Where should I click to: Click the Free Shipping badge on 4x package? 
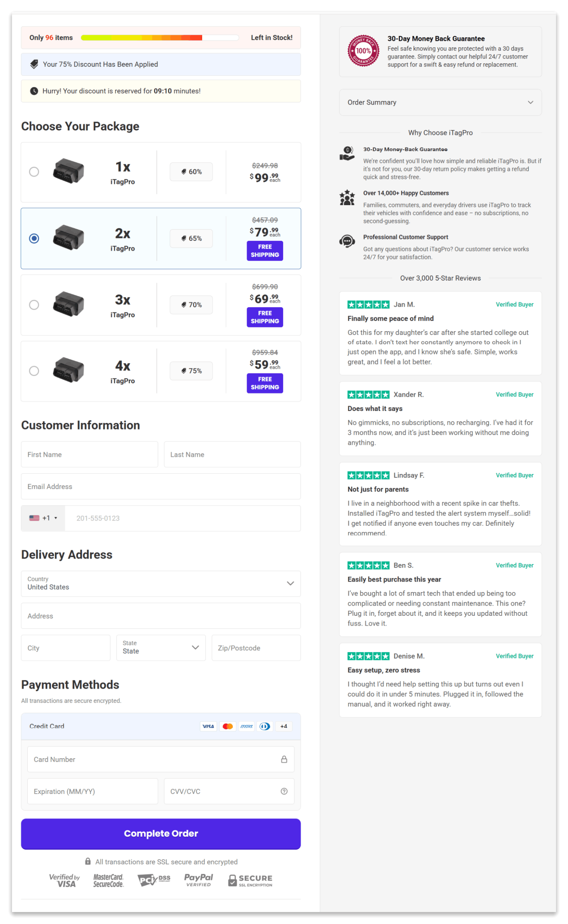(265, 383)
